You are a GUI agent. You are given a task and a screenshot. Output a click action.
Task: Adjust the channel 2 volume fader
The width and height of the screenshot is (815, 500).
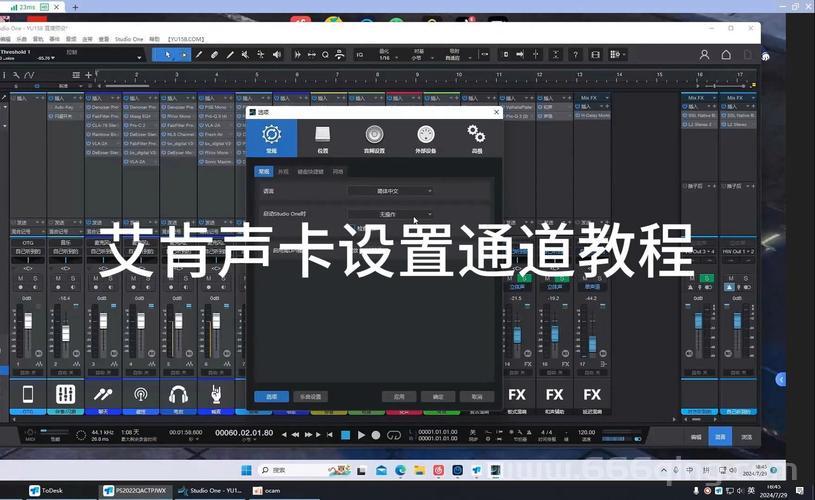[65, 333]
